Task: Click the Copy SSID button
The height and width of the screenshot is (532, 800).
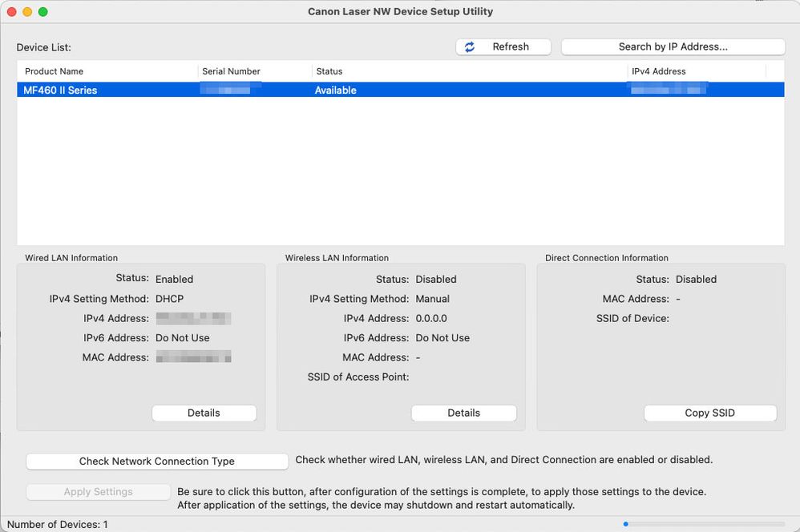Action: [710, 413]
